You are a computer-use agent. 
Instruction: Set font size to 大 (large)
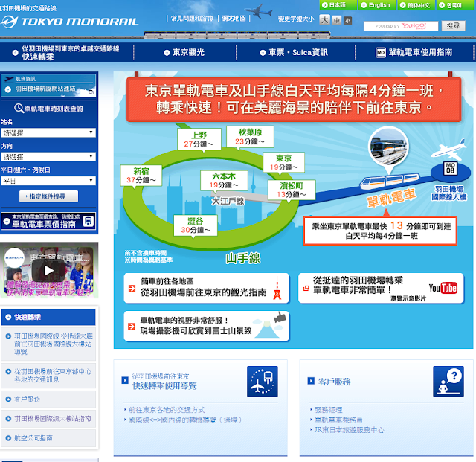coord(324,20)
